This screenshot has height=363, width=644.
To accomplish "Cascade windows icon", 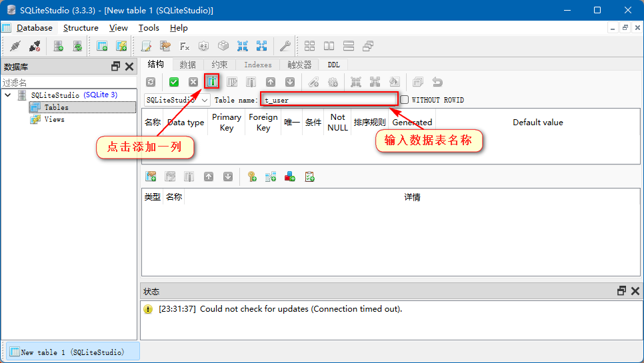I will tap(368, 46).
